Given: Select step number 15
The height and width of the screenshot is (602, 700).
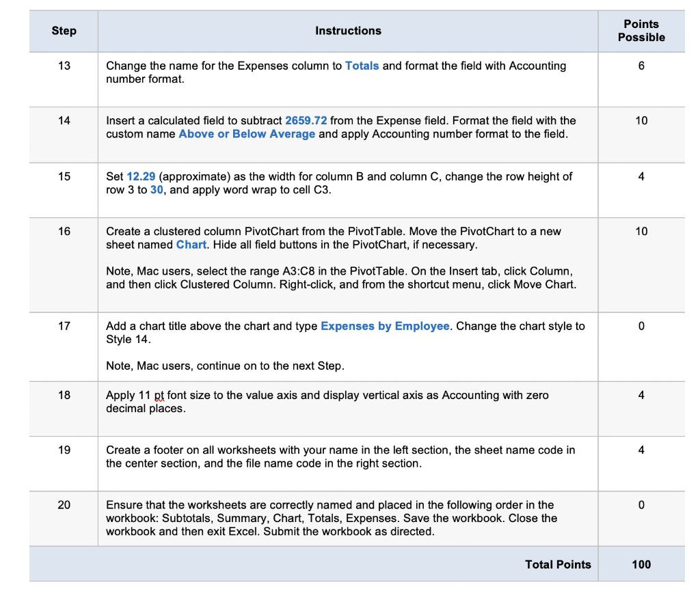Looking at the screenshot, I should click(x=64, y=176).
